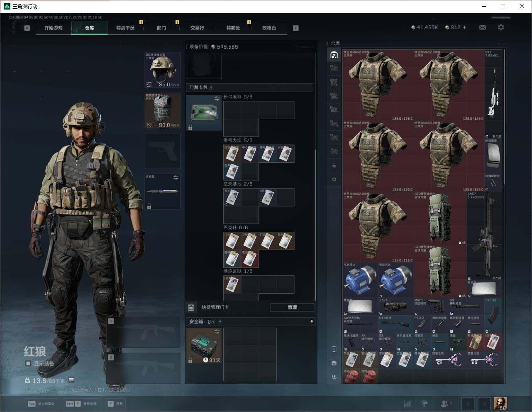Image resolution: width=532 pixels, height=412 pixels.
Task: Switch to the 特战干员 tab
Action: [x=125, y=28]
